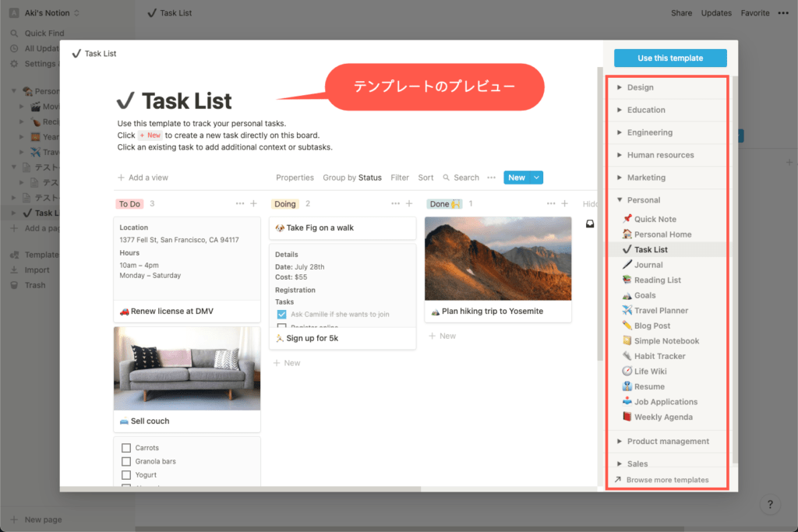Select the Weekly Agenda template
Image resolution: width=798 pixels, height=532 pixels.
pos(662,417)
